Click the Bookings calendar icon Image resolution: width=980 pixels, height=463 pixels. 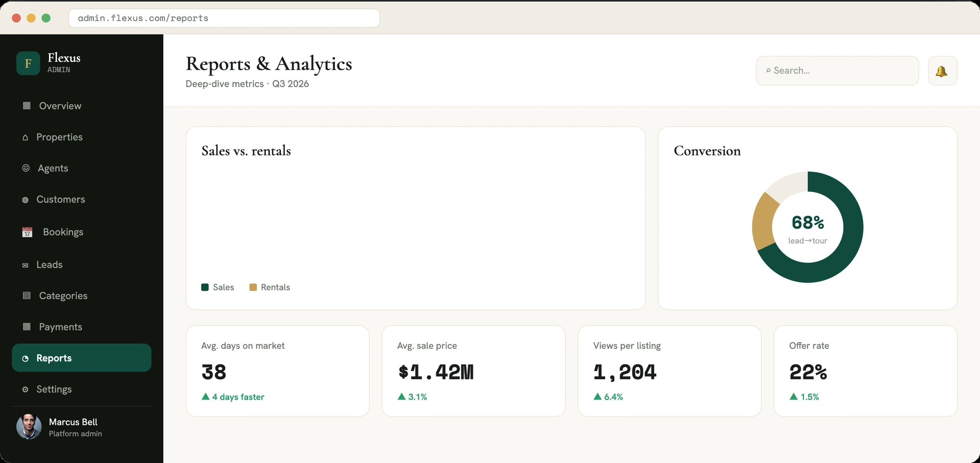(27, 232)
